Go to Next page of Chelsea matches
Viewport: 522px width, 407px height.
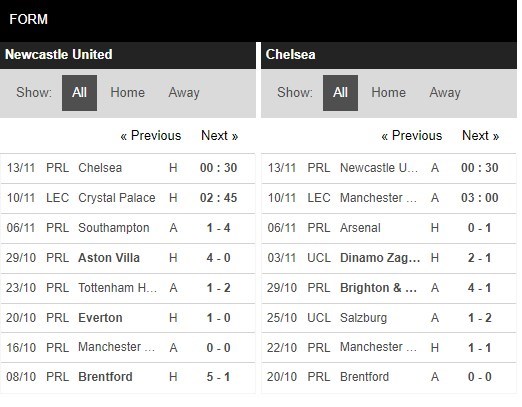pyautogui.click(x=481, y=136)
